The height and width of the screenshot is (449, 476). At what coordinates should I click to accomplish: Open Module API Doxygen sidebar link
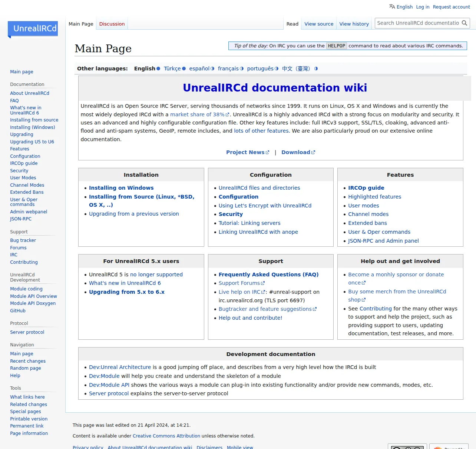pyautogui.click(x=33, y=303)
